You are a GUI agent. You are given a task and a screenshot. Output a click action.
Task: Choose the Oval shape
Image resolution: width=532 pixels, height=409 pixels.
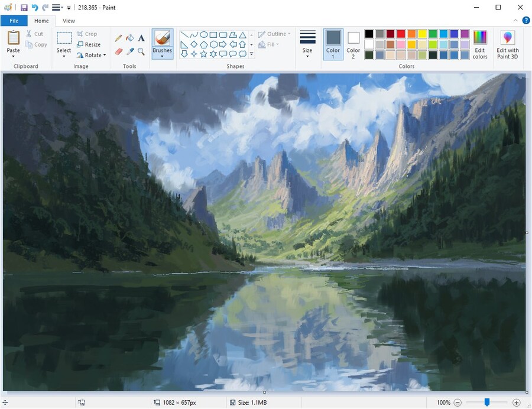(203, 35)
